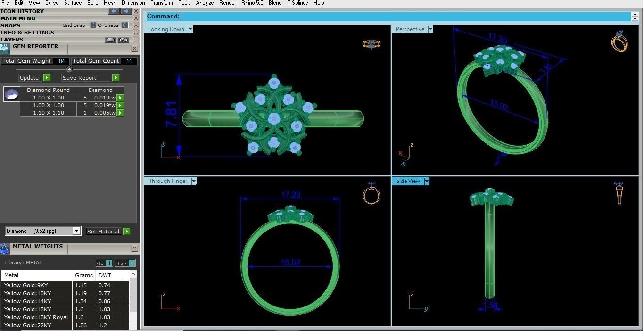Open the Perspective viewport dropdown arrow
This screenshot has width=644, height=331.
click(x=430, y=29)
